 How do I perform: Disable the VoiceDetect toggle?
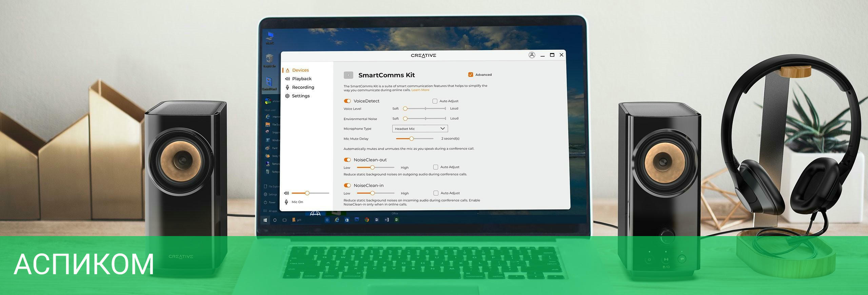347,101
